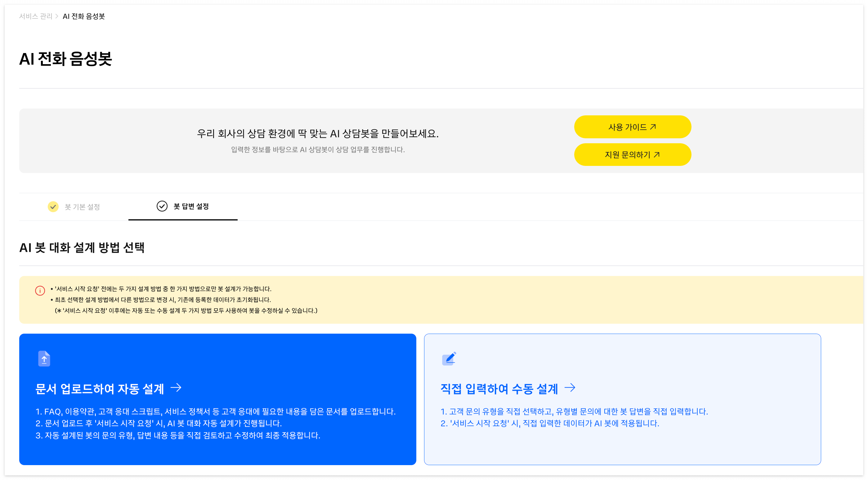The image size is (868, 480).
Task: Click the 직접 입력하여 수동 설계 heading
Action: click(x=499, y=389)
